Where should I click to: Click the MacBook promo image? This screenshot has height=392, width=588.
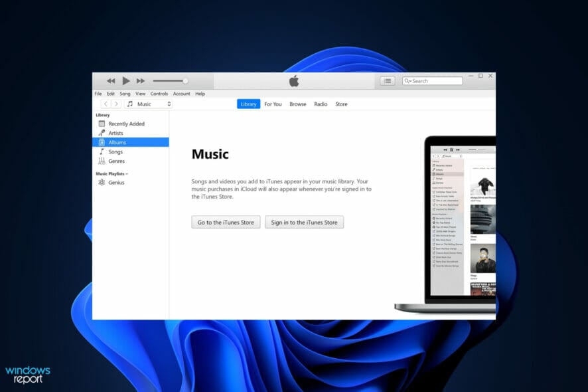click(x=445, y=225)
